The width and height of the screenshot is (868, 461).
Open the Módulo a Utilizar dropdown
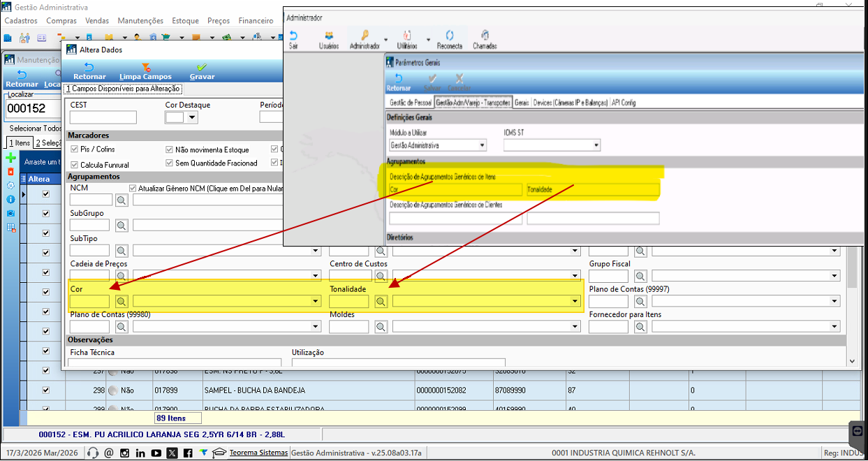(482, 145)
